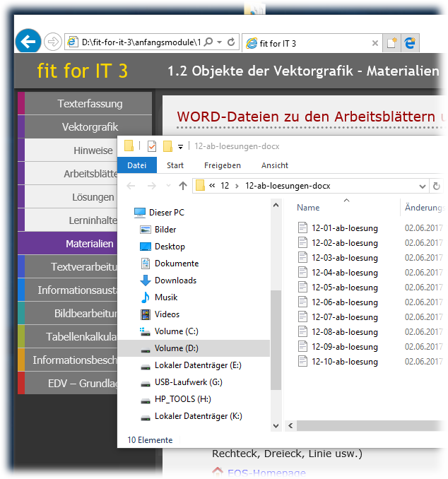Open a new tab in Internet Explorer
Viewport: 448px width, 479px height.
391,43
